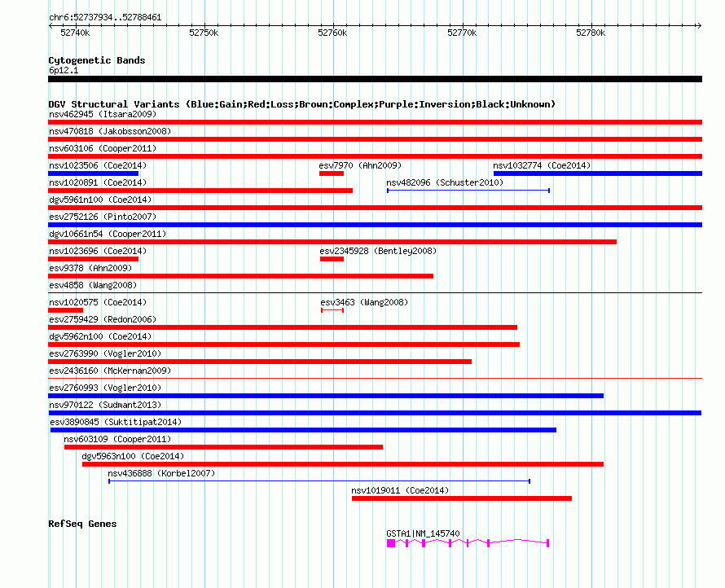Click the esv4858 (Wang2008) label
This screenshot has height=588, width=725.
[93, 285]
